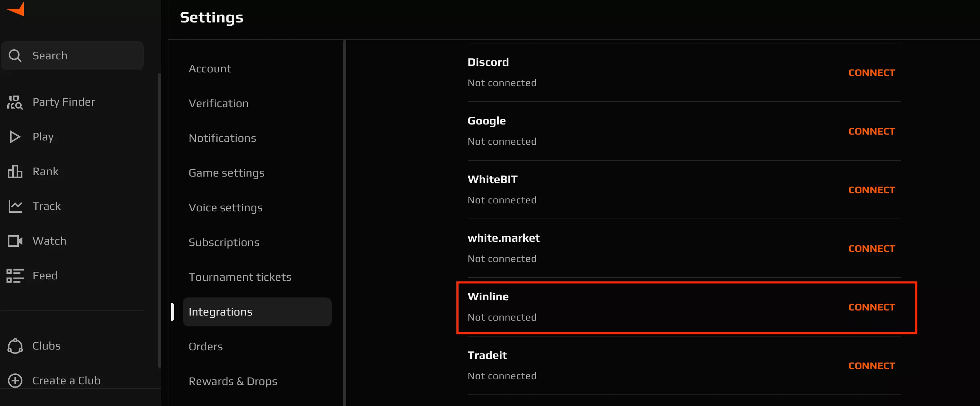This screenshot has width=980, height=406.
Task: Open the Integrations settings tab
Action: (x=220, y=312)
